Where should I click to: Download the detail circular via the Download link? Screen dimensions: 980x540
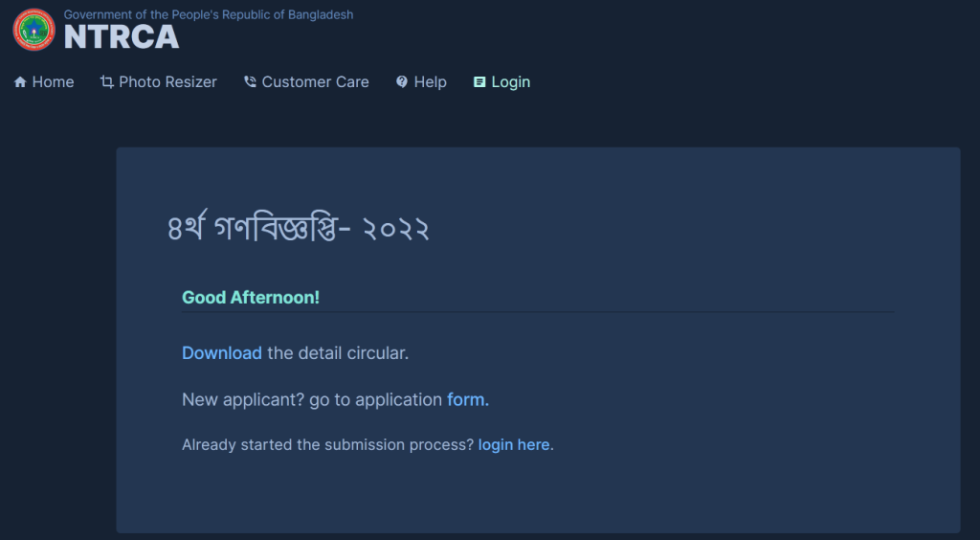(x=222, y=353)
